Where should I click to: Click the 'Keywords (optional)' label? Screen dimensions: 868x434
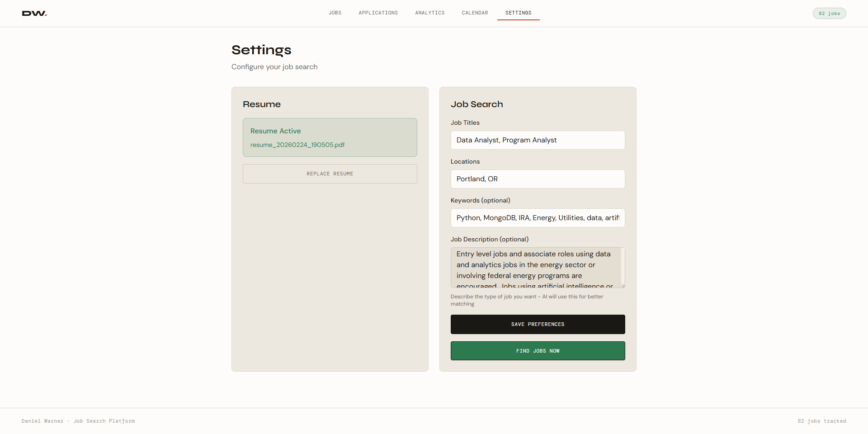pyautogui.click(x=481, y=200)
